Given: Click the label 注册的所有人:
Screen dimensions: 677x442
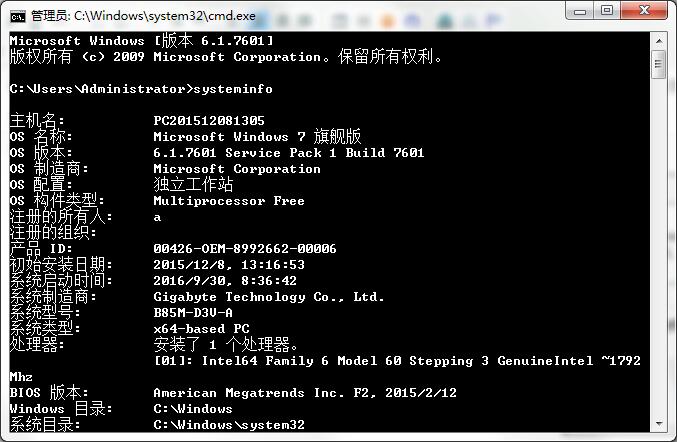Looking at the screenshot, I should pos(60,217).
